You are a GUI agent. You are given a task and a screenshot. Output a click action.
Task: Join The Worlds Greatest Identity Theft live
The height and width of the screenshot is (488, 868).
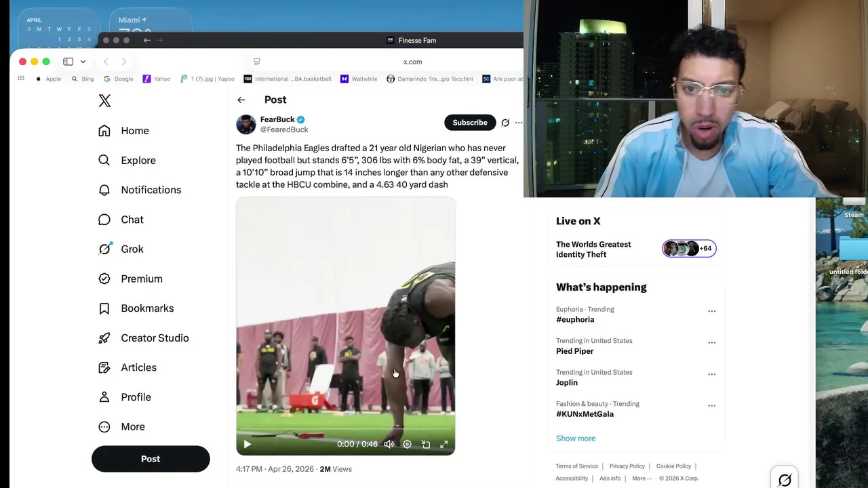point(593,249)
